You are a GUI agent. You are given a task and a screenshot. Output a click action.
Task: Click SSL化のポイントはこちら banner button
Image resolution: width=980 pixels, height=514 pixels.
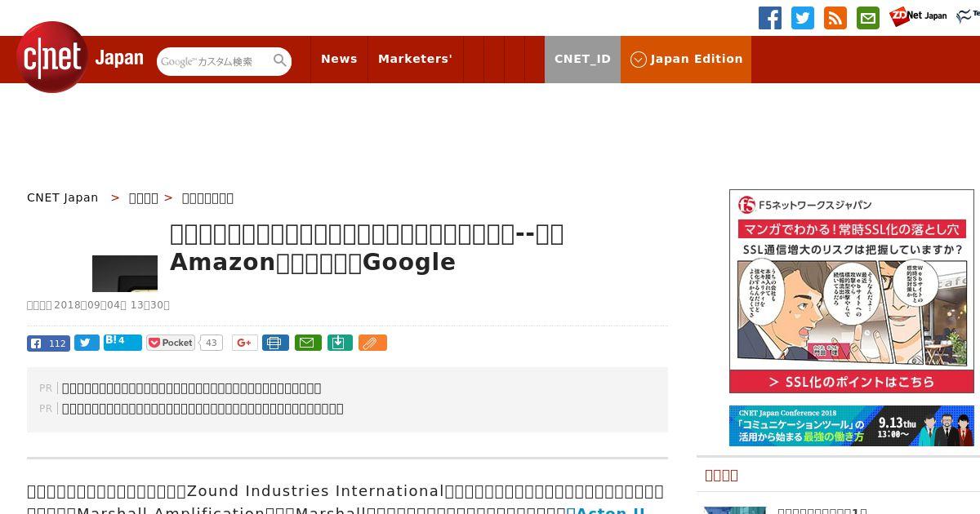pos(852,382)
